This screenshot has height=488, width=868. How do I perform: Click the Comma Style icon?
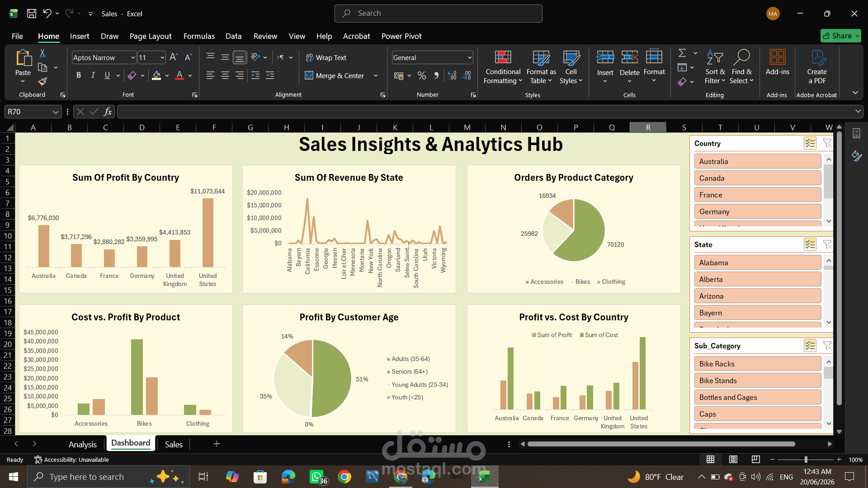[436, 75]
